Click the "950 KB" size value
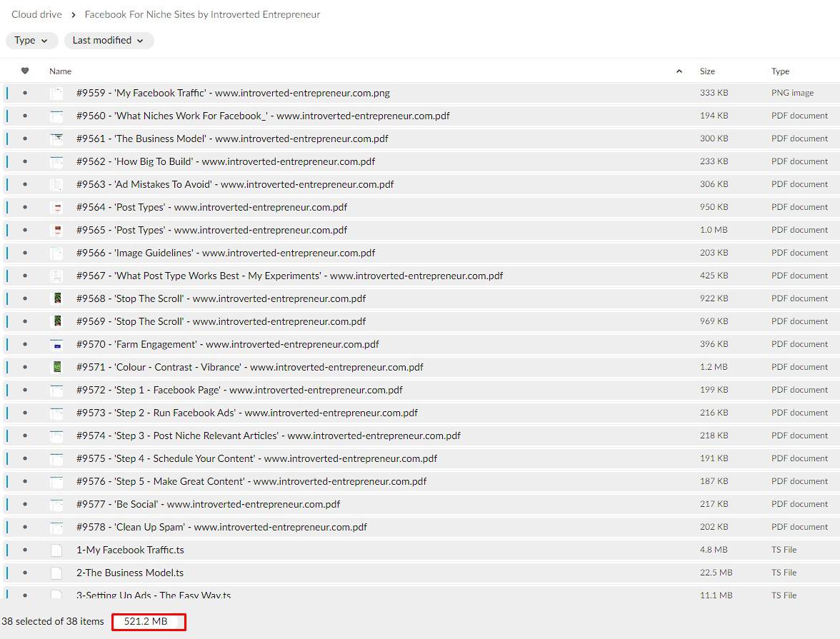Screen dimensions: 840x639 coord(714,207)
